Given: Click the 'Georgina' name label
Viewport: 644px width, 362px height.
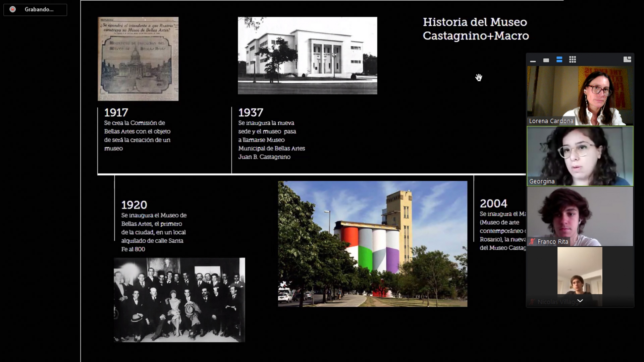Looking at the screenshot, I should coord(542,181).
